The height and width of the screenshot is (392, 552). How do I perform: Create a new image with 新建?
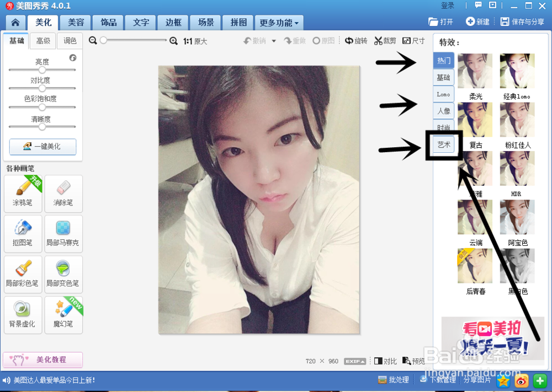pyautogui.click(x=477, y=22)
